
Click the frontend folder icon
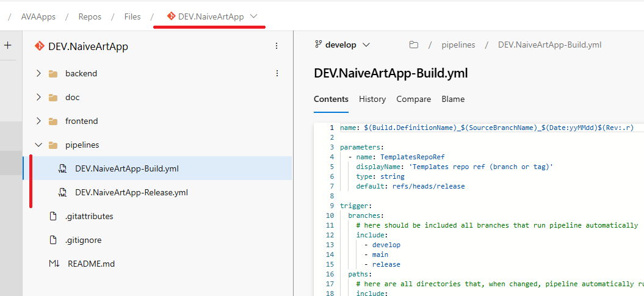(53, 121)
